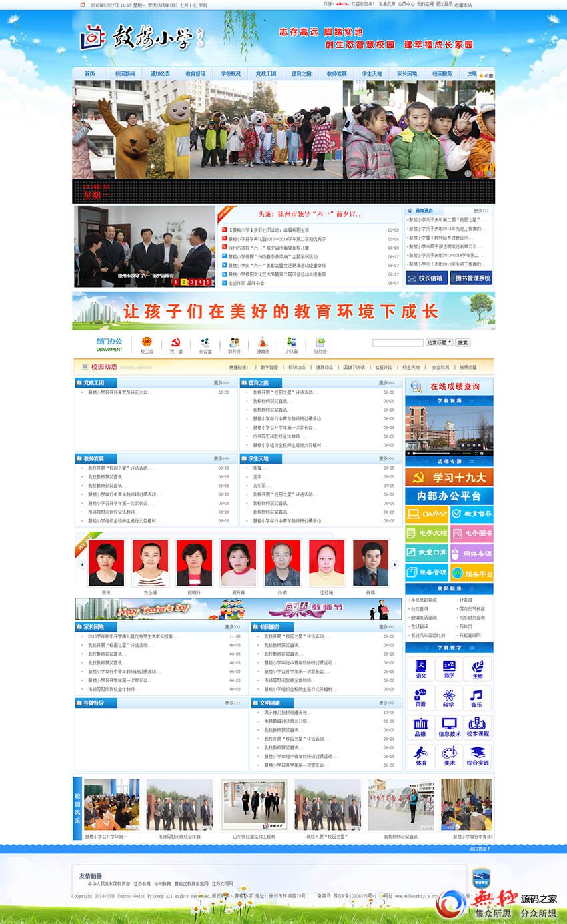
Task: Open 教育督导 navigation tab
Action: click(195, 74)
